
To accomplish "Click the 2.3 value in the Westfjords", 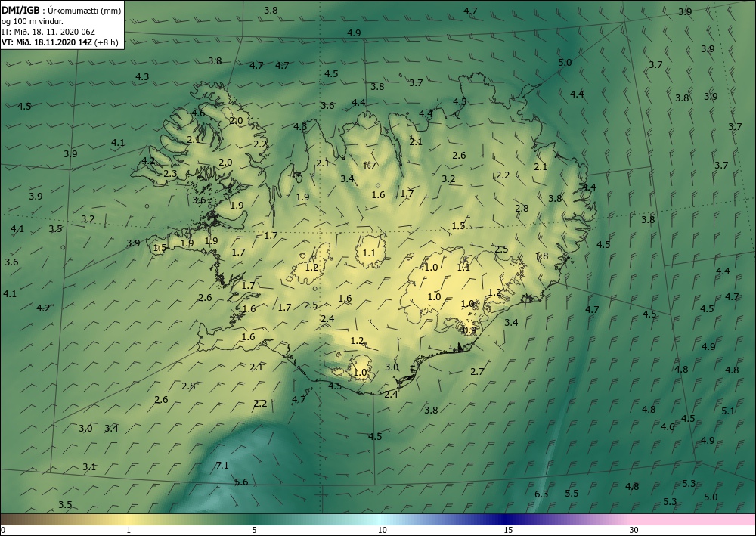I will click(170, 174).
